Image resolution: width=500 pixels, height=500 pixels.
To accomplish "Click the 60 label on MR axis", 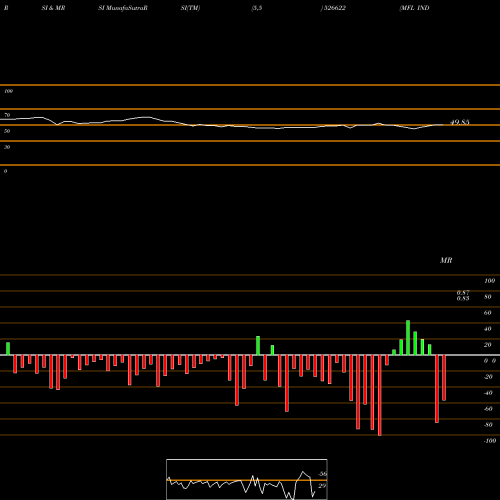I will point(487,313).
